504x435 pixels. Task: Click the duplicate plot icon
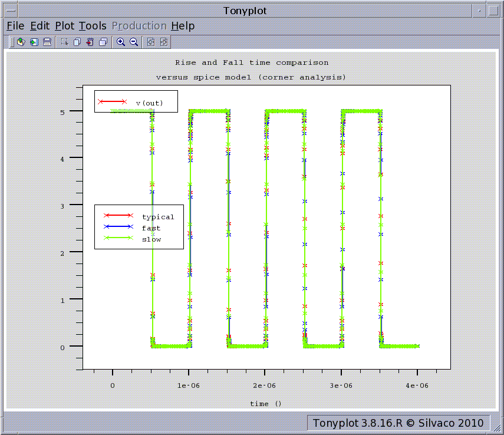[77, 42]
